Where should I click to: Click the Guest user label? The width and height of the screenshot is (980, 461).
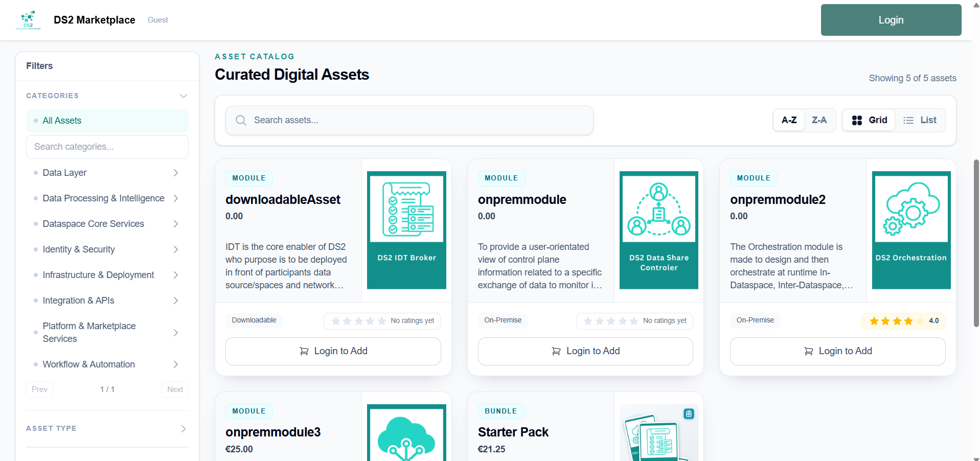pyautogui.click(x=157, y=20)
